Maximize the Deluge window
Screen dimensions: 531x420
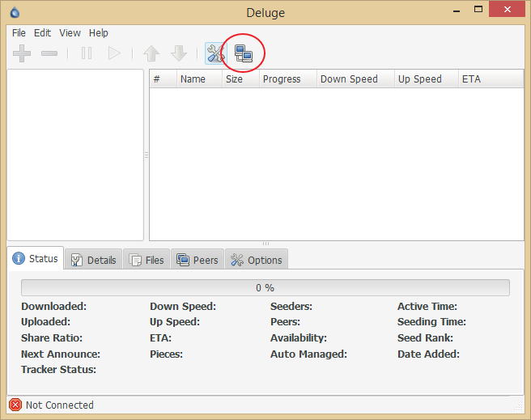click(478, 10)
